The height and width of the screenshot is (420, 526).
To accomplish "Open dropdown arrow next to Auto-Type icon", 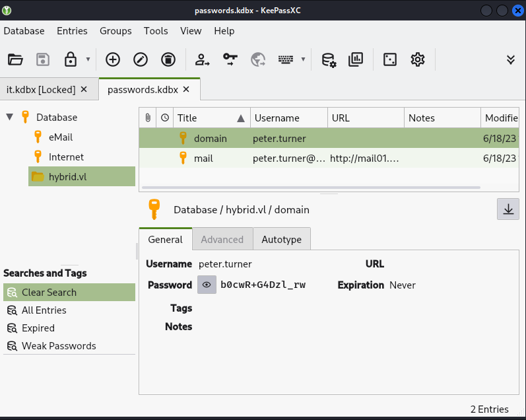I will click(x=303, y=59).
